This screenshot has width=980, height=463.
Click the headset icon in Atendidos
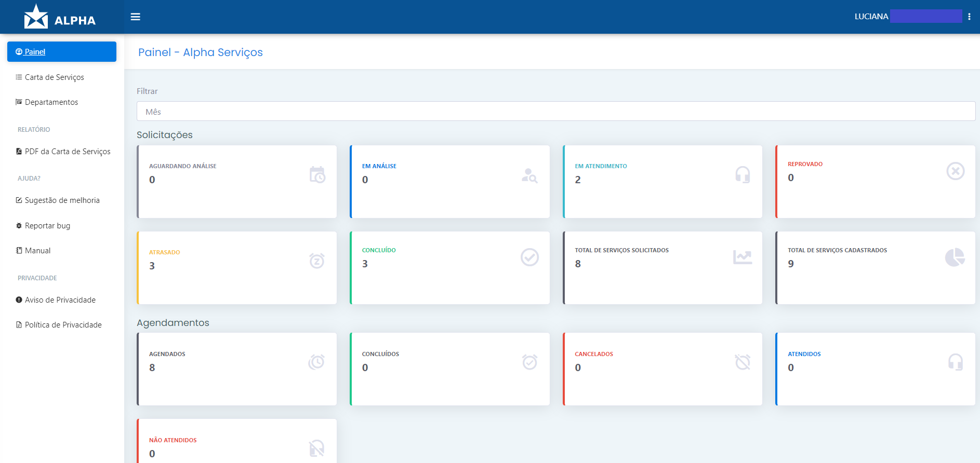click(955, 362)
